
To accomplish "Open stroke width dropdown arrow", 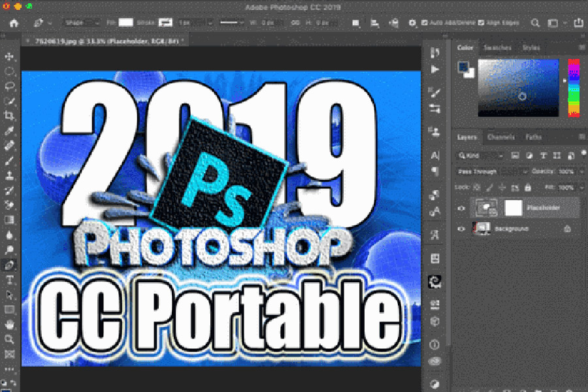I will pyautogui.click(x=210, y=23).
